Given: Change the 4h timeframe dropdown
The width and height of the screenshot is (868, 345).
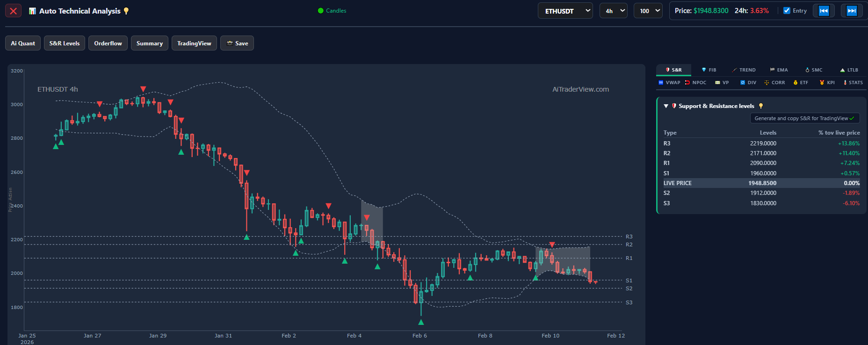Looking at the screenshot, I should point(613,11).
